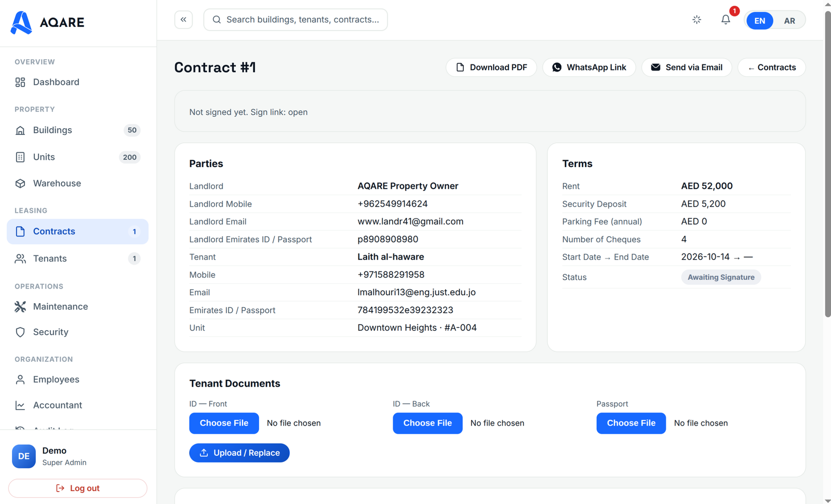Click the Buildings house icon
This screenshot has width=831, height=504.
coord(20,130)
